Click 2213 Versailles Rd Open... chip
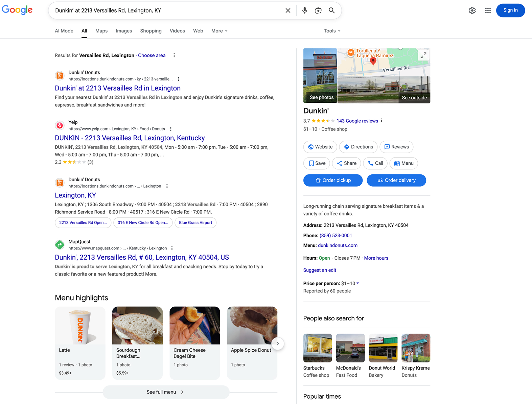The image size is (532, 404). click(x=83, y=223)
